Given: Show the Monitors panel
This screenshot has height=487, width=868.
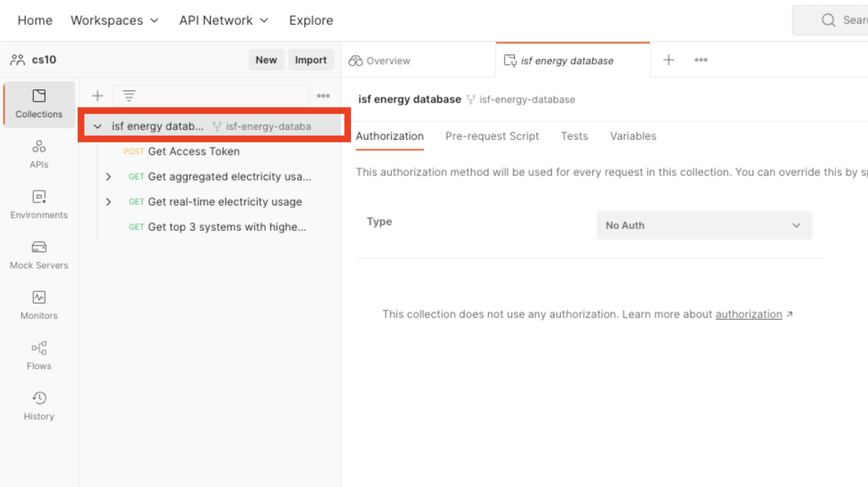Looking at the screenshot, I should pyautogui.click(x=39, y=305).
